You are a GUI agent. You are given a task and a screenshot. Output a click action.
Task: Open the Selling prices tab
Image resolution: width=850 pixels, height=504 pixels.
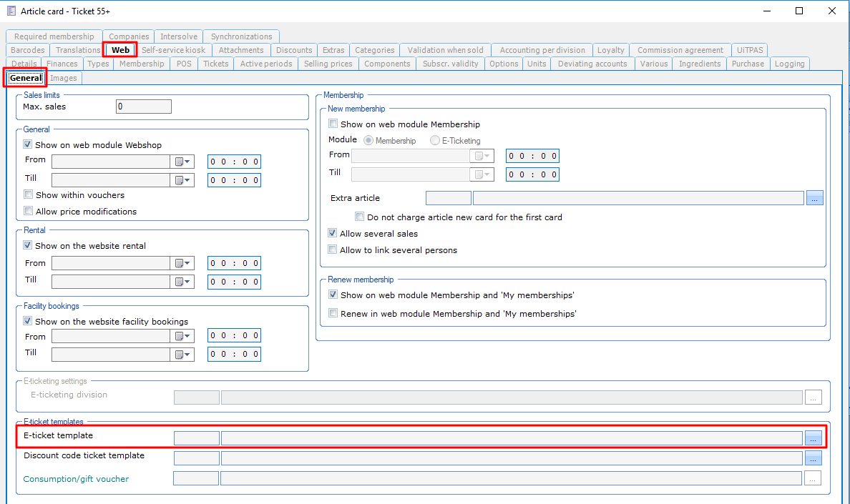click(x=328, y=64)
